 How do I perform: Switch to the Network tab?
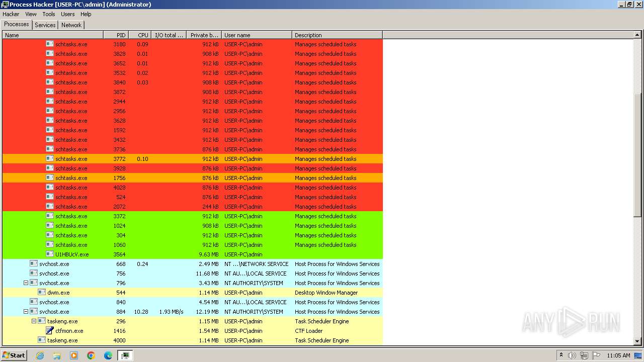tap(71, 25)
